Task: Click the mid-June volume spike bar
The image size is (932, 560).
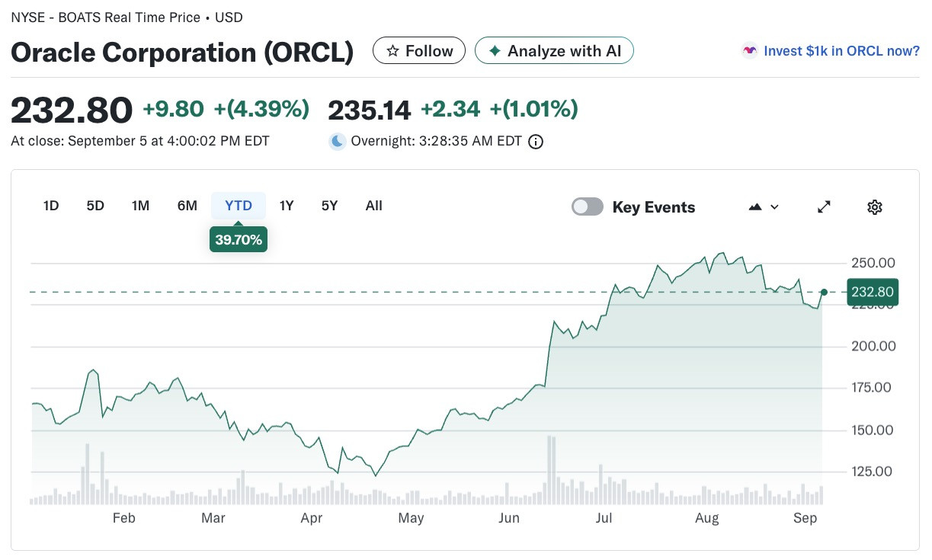Action: [x=550, y=470]
